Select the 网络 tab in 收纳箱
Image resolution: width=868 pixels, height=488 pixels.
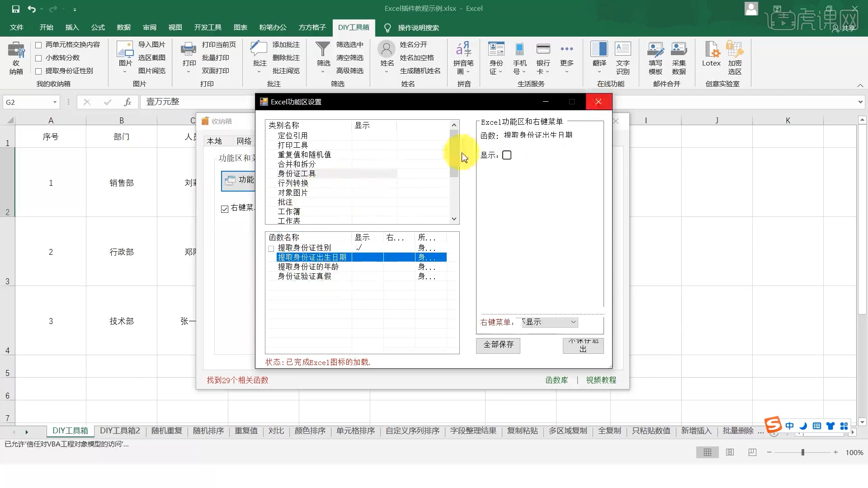click(x=244, y=141)
